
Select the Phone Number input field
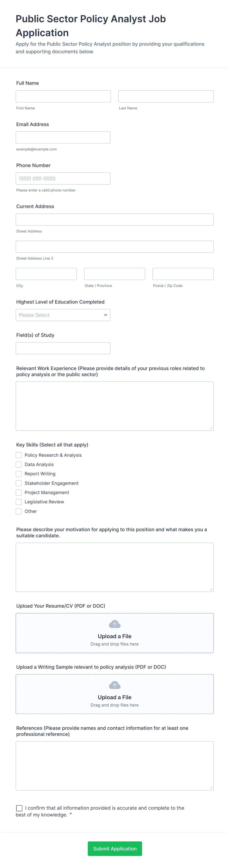pos(63,179)
